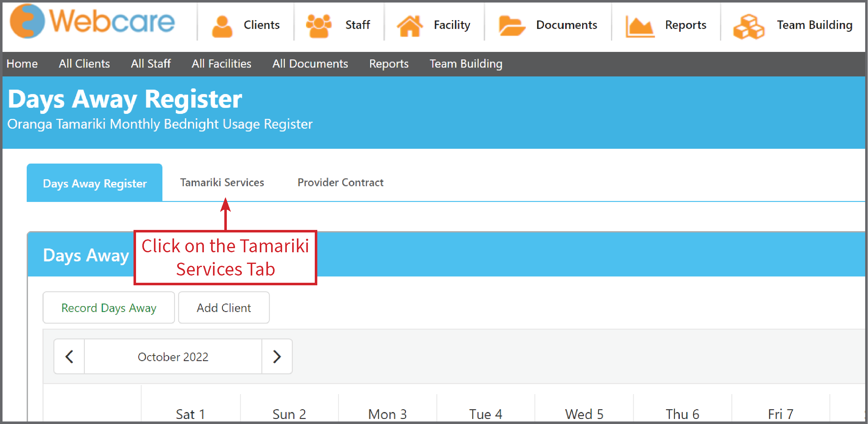Open Home in the navigation bar
868x424 pixels.
click(22, 64)
